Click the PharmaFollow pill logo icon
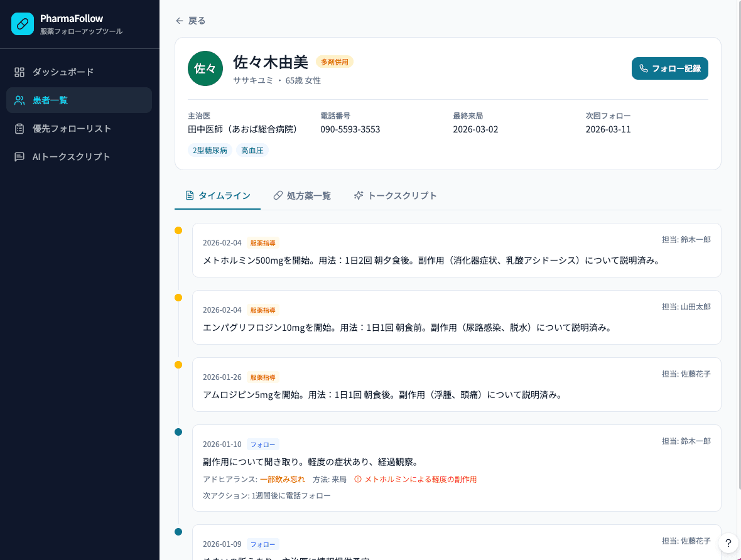The height and width of the screenshot is (560, 741). 23,24
